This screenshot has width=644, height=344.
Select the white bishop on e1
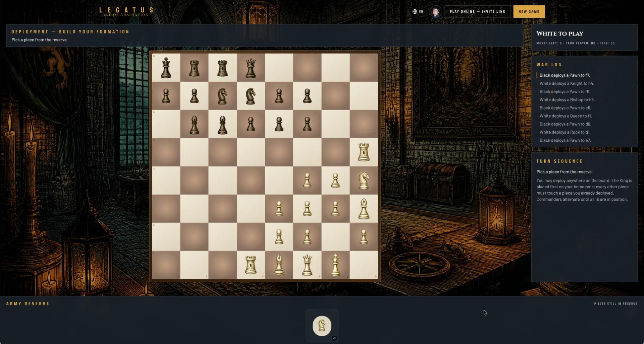coord(279,265)
